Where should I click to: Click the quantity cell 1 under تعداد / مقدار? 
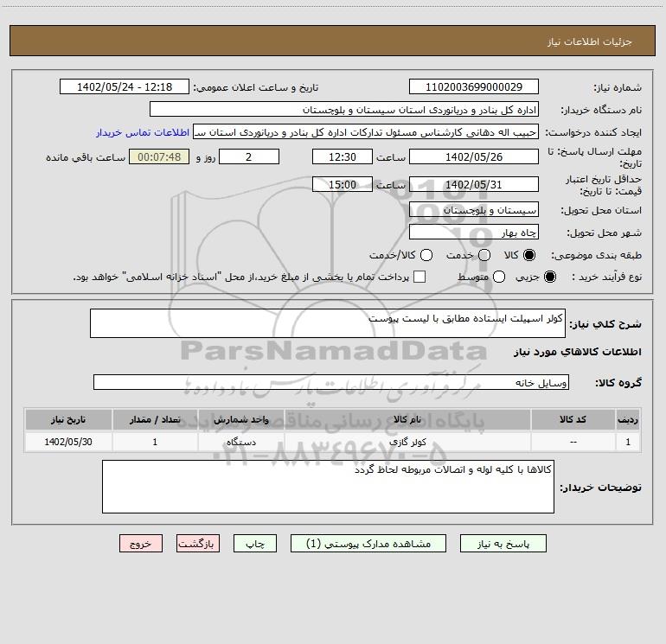point(155,442)
